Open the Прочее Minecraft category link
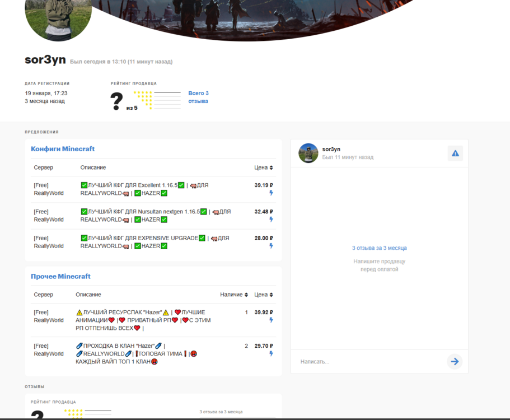 [60, 276]
